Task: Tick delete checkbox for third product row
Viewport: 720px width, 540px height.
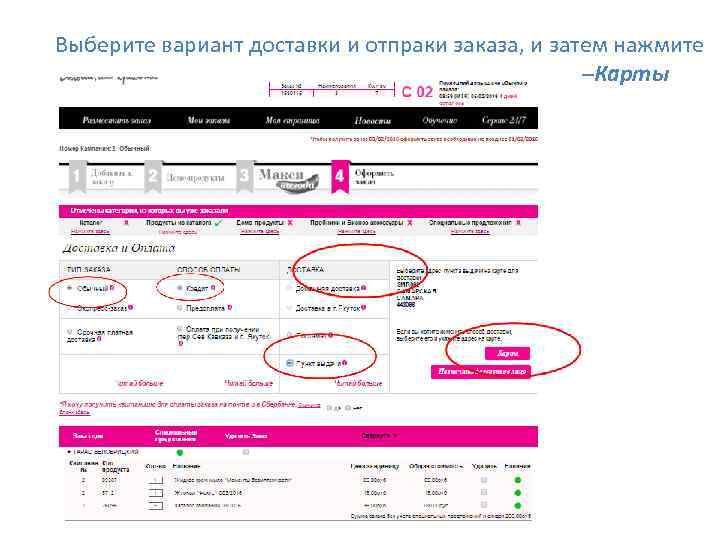Action: click(484, 505)
